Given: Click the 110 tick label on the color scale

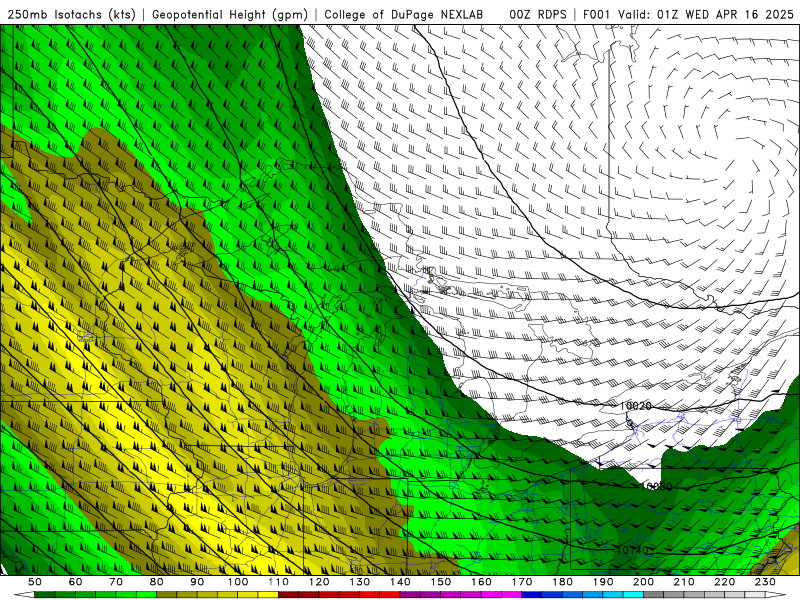Looking at the screenshot, I should (x=278, y=582).
